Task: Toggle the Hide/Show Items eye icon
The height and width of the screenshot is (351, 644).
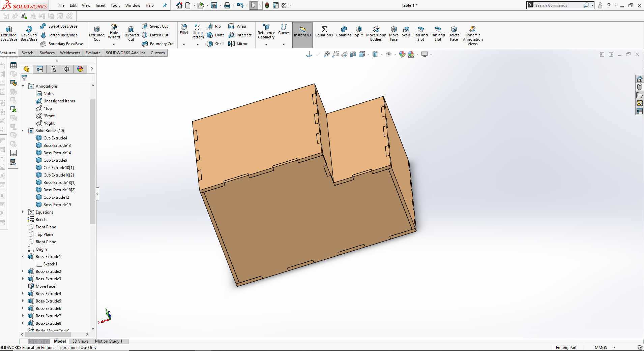Action: [389, 54]
